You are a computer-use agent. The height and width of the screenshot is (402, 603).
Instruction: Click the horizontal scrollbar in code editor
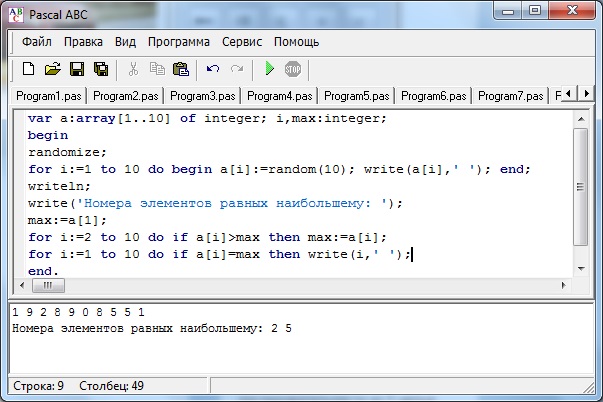tap(300, 286)
